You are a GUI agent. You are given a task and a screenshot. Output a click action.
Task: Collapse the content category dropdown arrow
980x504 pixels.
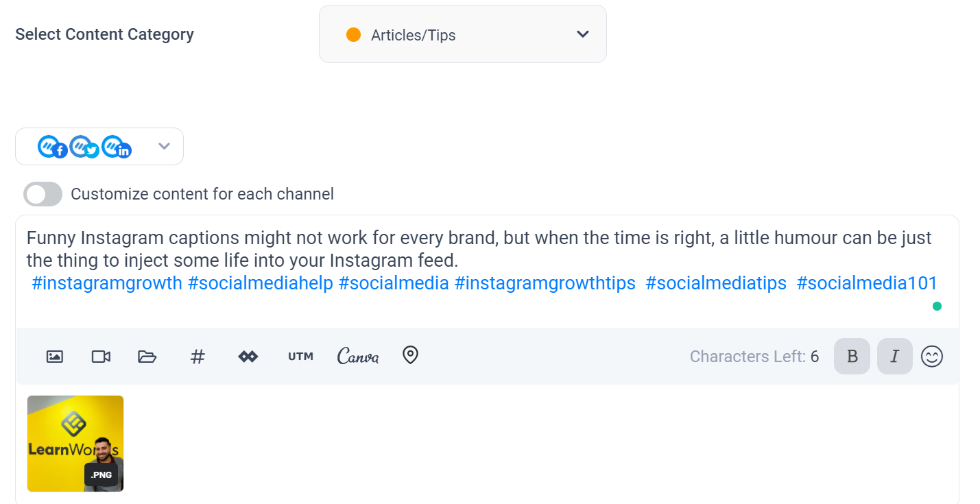click(582, 34)
